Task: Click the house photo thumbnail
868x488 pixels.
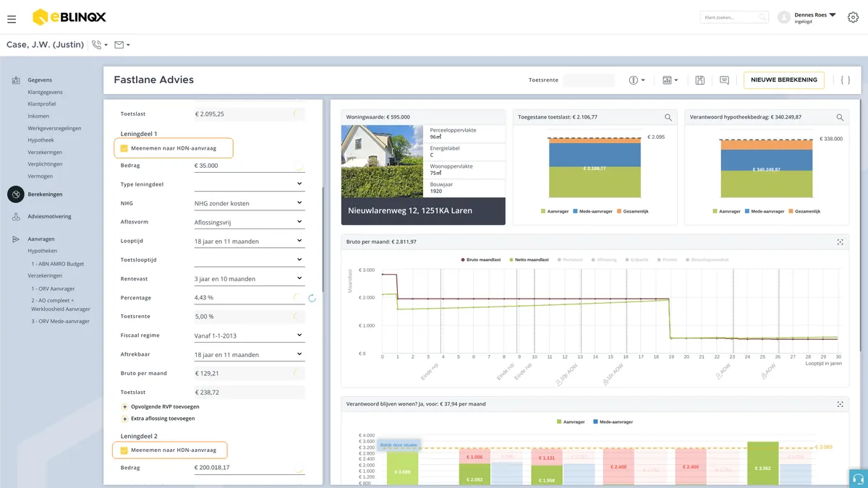Action: tap(380, 161)
